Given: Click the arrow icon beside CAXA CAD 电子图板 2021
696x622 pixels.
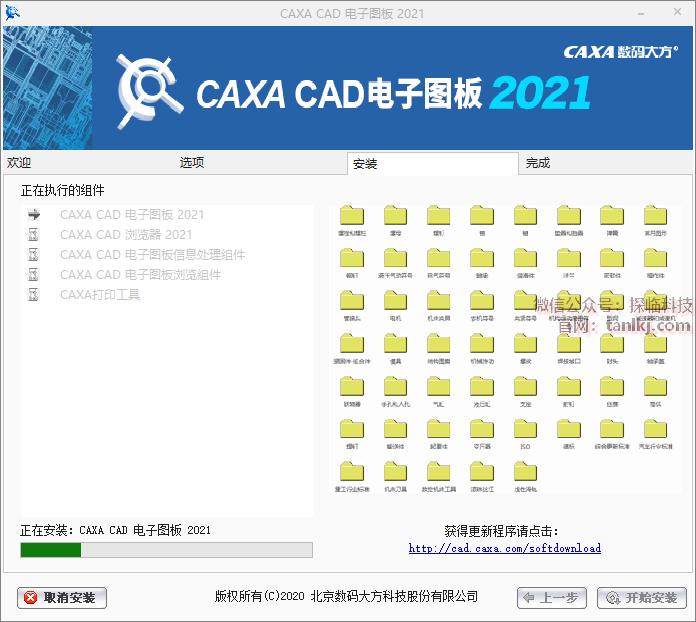Looking at the screenshot, I should click(x=34, y=215).
